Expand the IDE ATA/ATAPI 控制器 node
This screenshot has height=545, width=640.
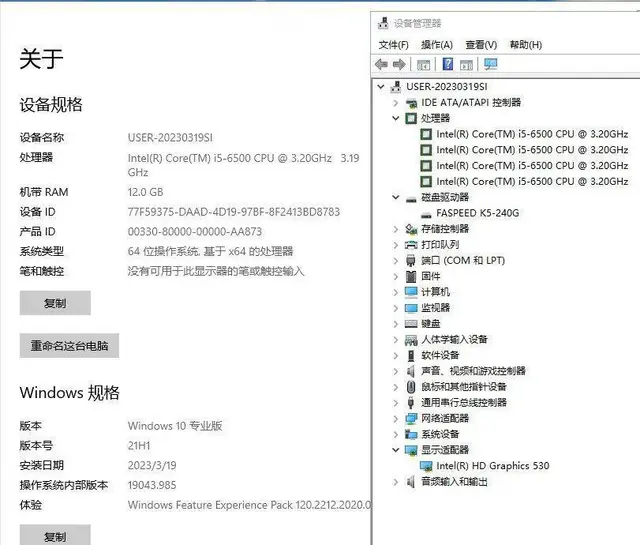click(395, 102)
